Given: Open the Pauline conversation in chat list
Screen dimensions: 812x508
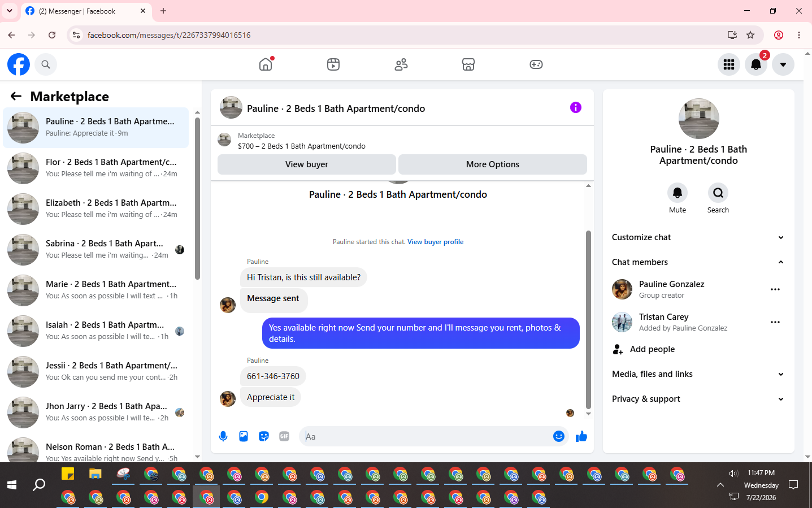Looking at the screenshot, I should (x=96, y=128).
